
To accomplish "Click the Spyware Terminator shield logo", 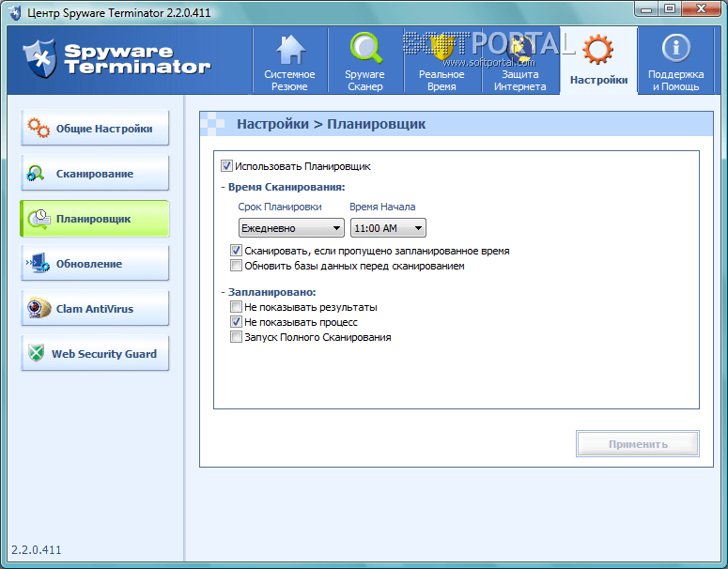I will 40,59.
